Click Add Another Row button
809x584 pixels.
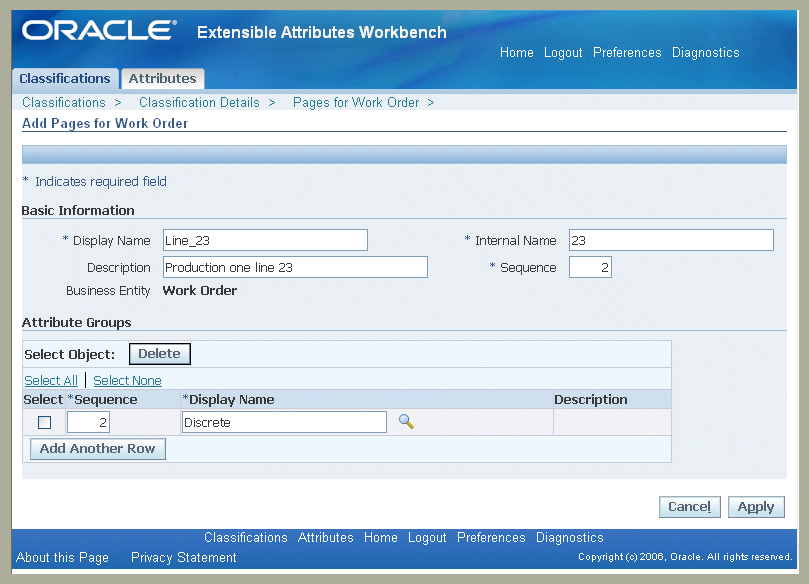pos(98,449)
